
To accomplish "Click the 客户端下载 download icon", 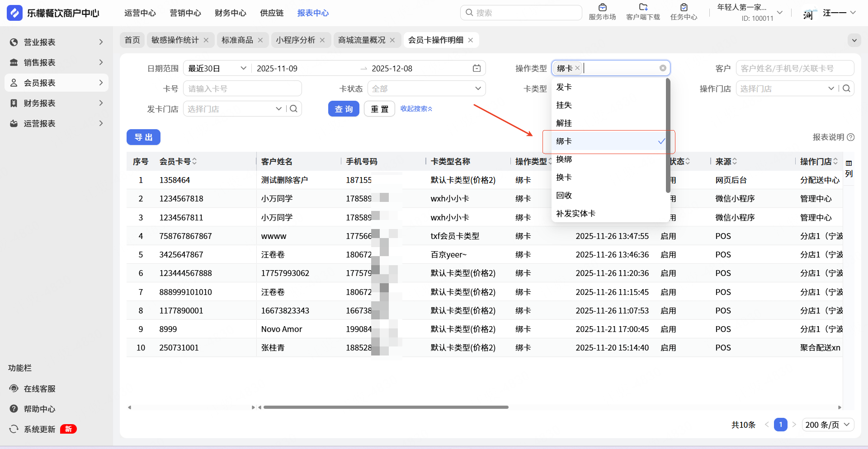I will [x=643, y=8].
